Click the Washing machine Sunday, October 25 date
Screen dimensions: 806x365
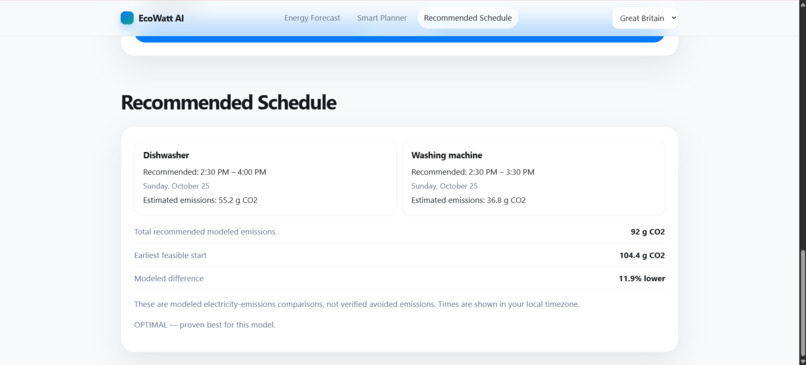click(445, 186)
